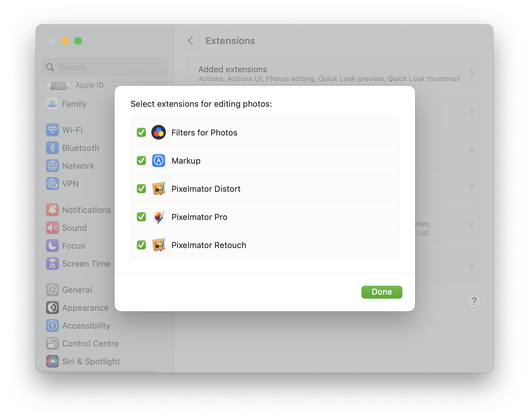Click the Wi-Fi sidebar icon
This screenshot has height=420, width=529.
point(52,130)
